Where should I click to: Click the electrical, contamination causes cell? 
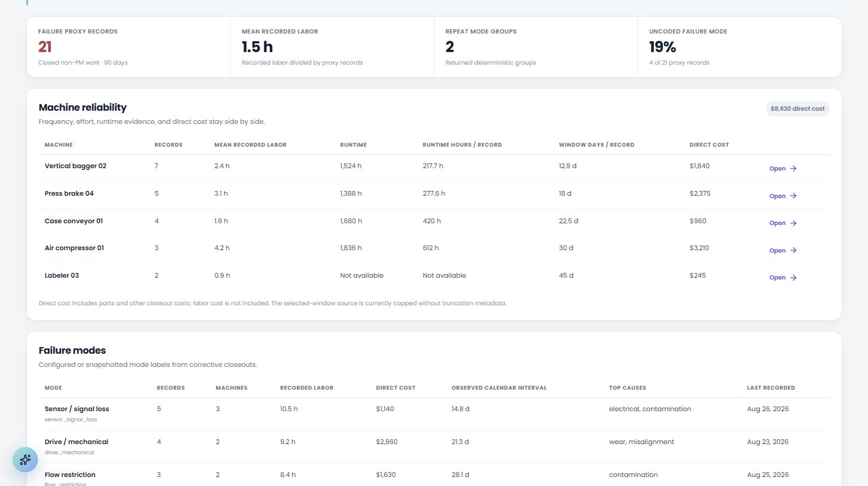(x=650, y=409)
